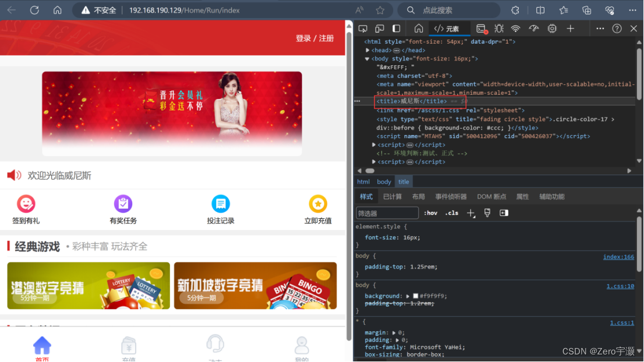
Task: Expand the second script node below comment
Action: pyautogui.click(x=374, y=162)
